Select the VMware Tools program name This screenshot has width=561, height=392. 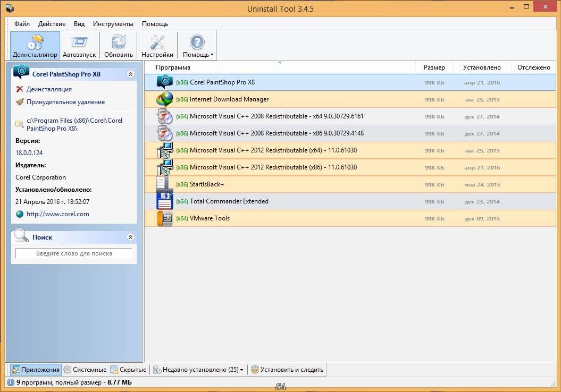pos(210,218)
